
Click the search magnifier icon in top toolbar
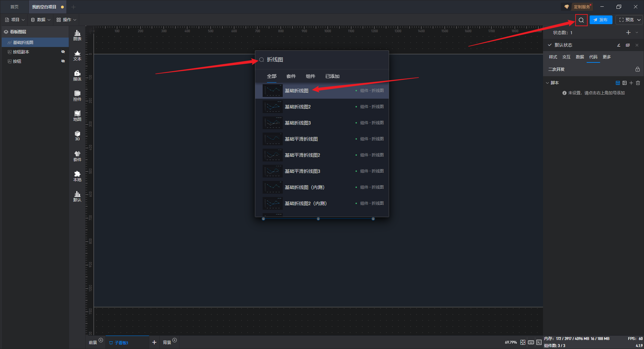581,20
